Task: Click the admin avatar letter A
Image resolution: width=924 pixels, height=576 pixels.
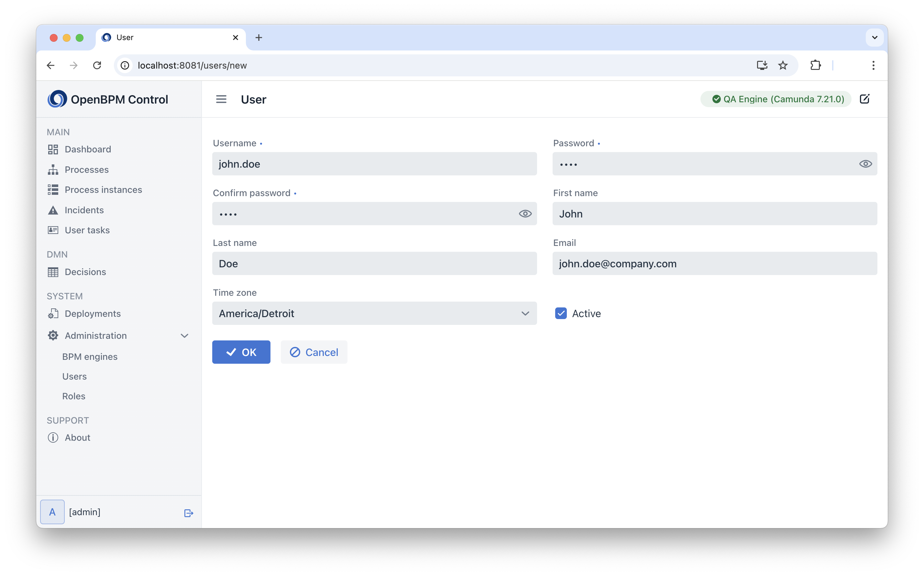Action: pyautogui.click(x=52, y=512)
